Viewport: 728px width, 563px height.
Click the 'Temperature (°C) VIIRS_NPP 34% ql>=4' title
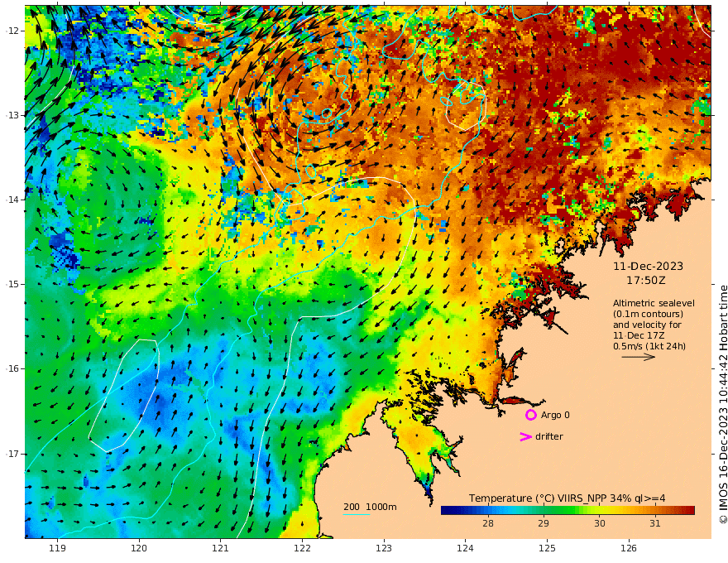567,498
